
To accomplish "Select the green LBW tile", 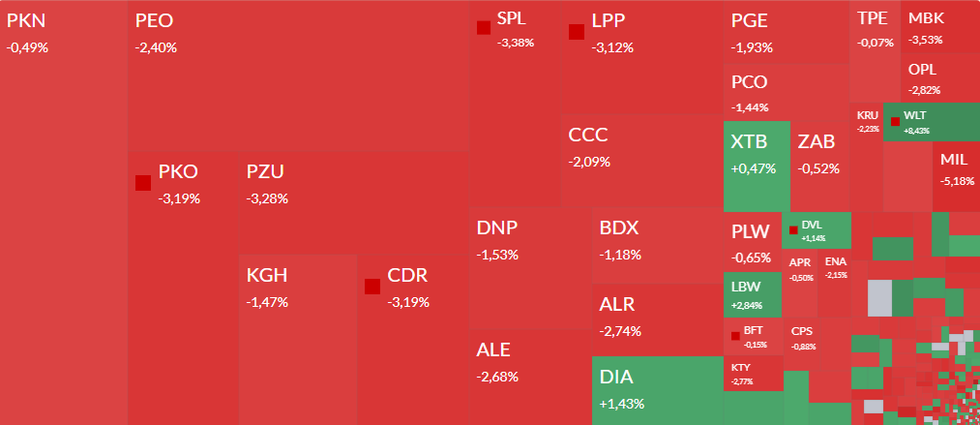I will [752, 295].
